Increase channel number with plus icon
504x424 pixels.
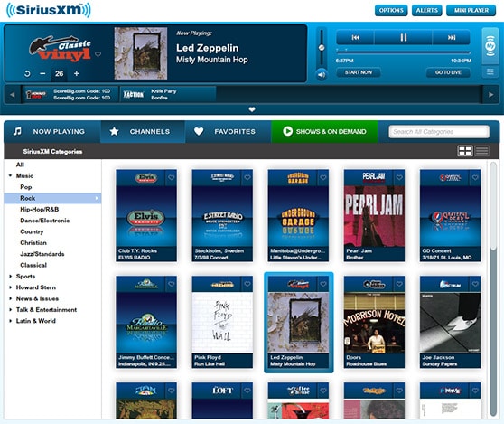77,73
